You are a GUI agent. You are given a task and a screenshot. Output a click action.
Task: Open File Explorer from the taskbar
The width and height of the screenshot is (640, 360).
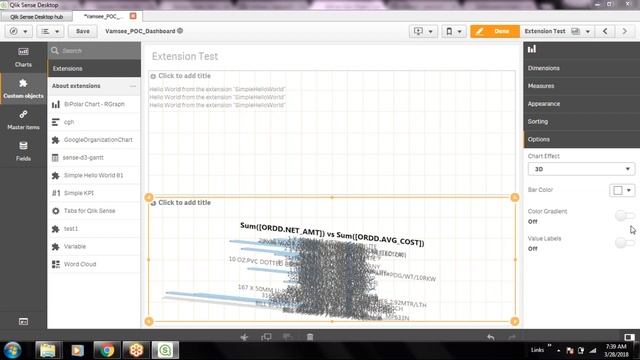coord(48,350)
